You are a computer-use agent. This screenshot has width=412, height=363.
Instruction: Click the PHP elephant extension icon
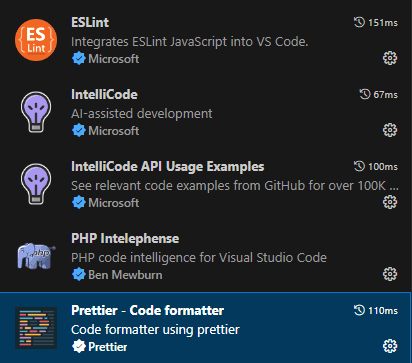click(x=36, y=256)
